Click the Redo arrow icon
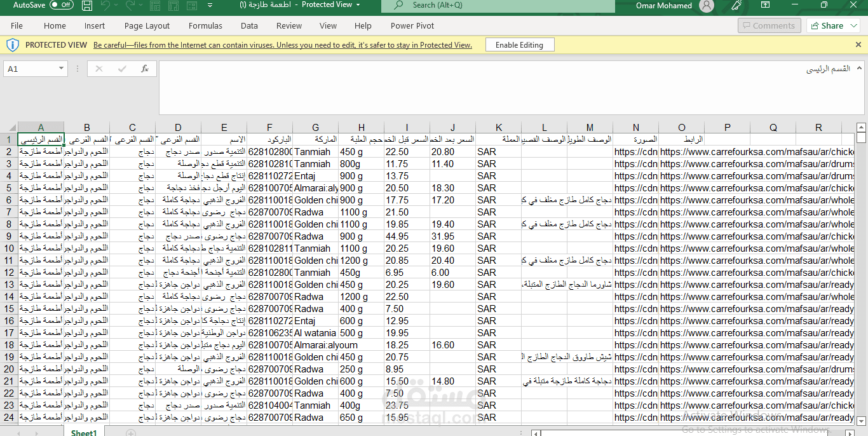 tap(130, 5)
